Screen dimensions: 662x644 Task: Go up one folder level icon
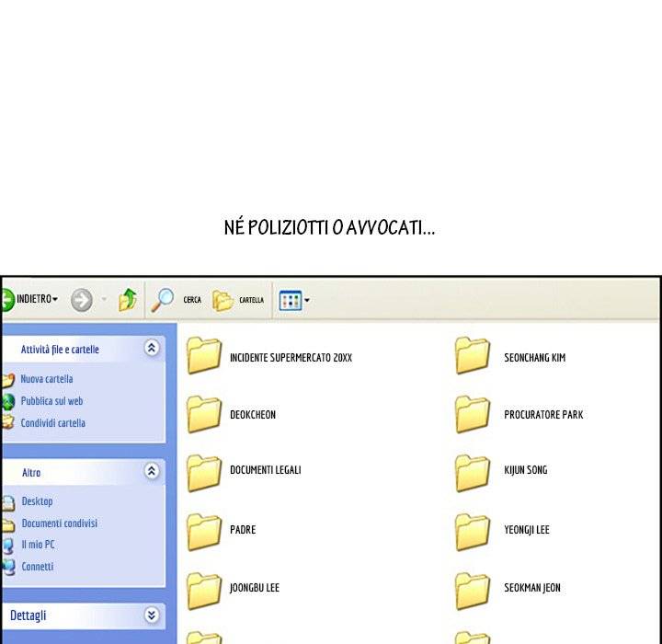[x=128, y=300]
